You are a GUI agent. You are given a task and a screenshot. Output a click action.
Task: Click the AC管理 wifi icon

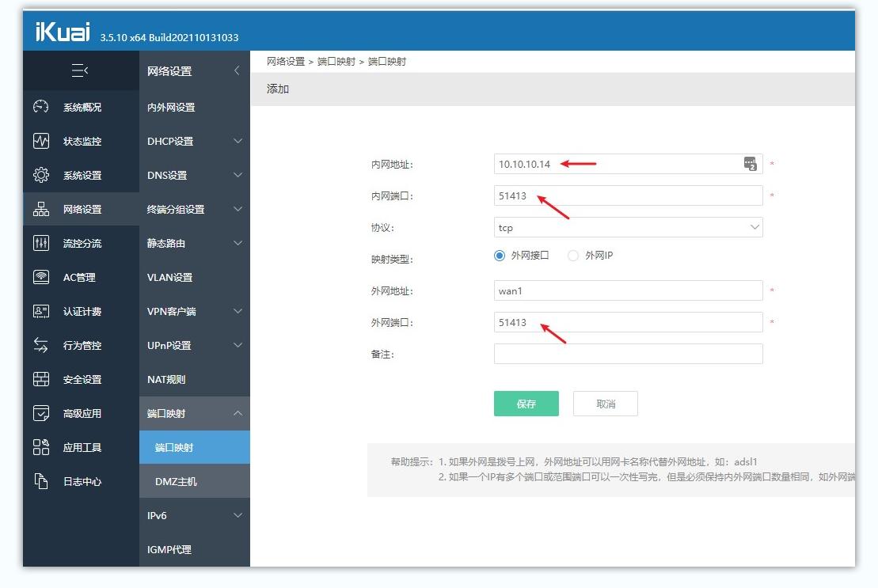coord(42,277)
